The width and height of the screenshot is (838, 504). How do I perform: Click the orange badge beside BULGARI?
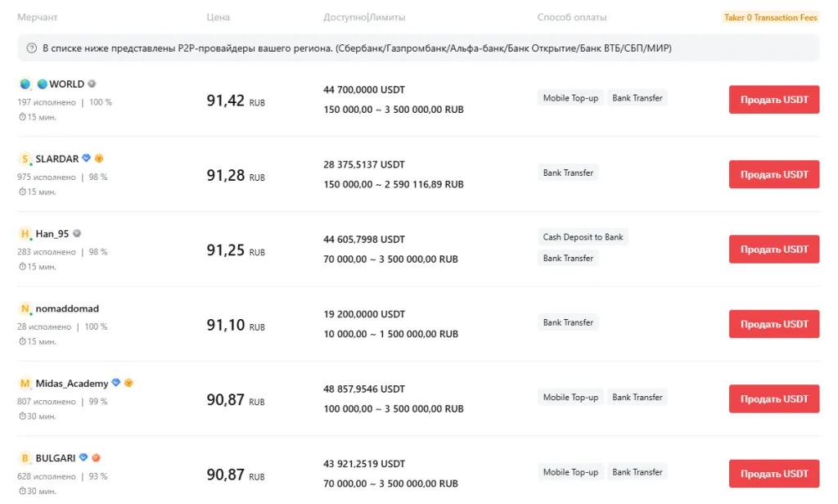point(96,458)
